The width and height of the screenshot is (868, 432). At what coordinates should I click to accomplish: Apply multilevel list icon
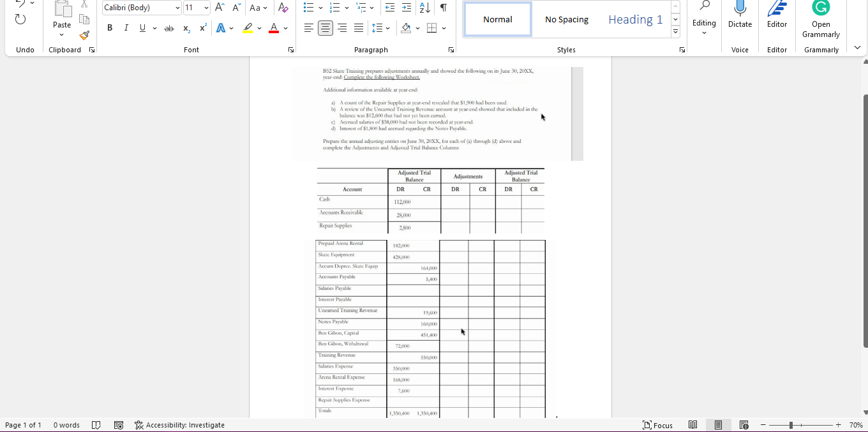(361, 8)
